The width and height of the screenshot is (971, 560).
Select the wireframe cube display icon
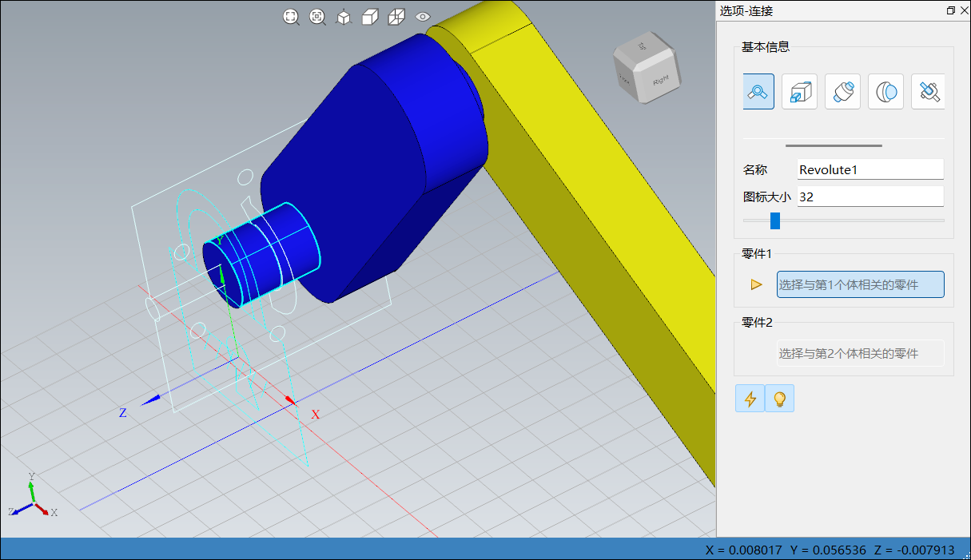[396, 17]
